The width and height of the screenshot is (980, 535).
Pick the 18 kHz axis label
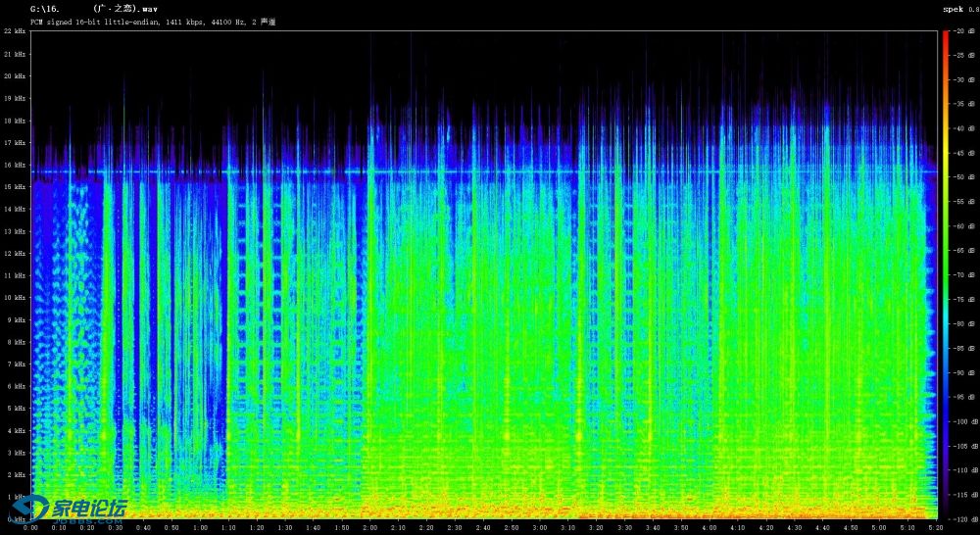(14, 121)
